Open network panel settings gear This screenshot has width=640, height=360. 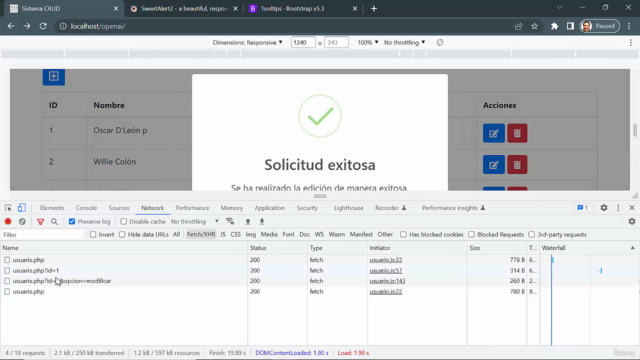click(632, 221)
